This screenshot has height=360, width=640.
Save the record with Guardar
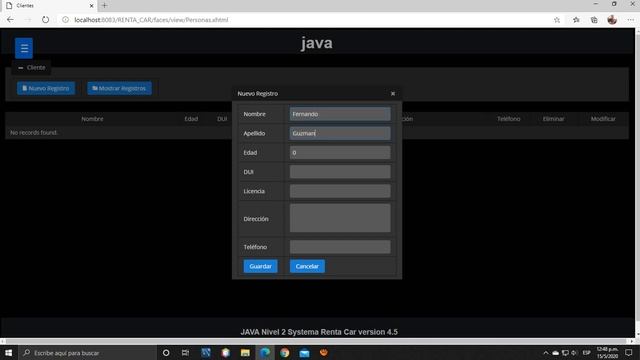click(260, 266)
